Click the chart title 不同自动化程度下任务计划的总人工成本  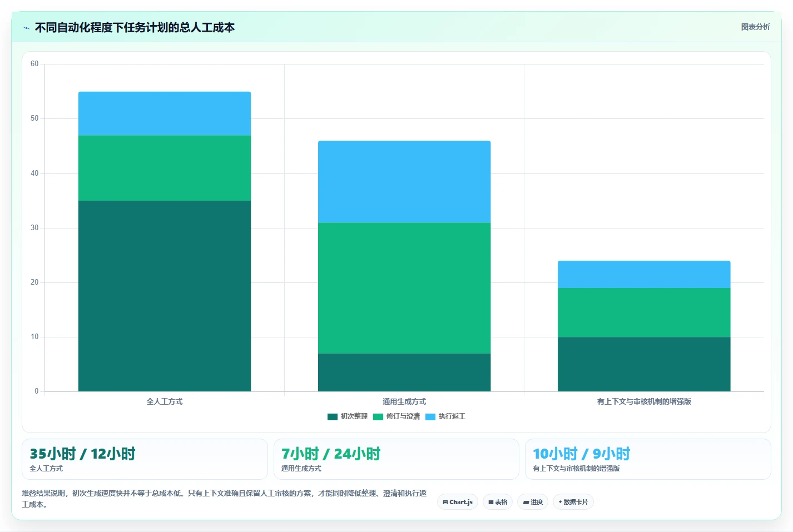tap(135, 27)
